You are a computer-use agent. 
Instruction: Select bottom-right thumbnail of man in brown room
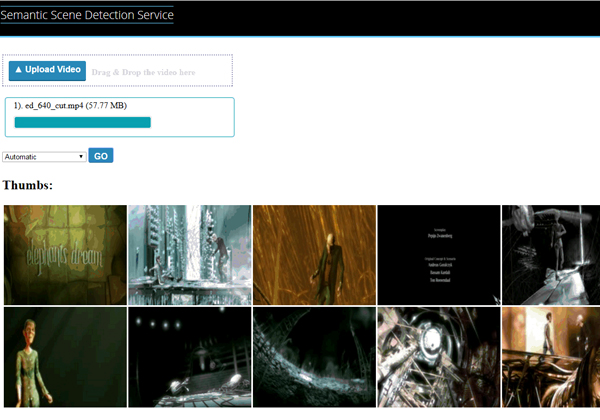coord(550,357)
